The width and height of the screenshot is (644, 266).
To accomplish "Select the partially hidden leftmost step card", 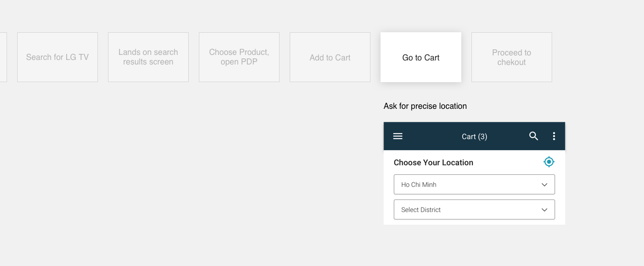I will pyautogui.click(x=3, y=57).
